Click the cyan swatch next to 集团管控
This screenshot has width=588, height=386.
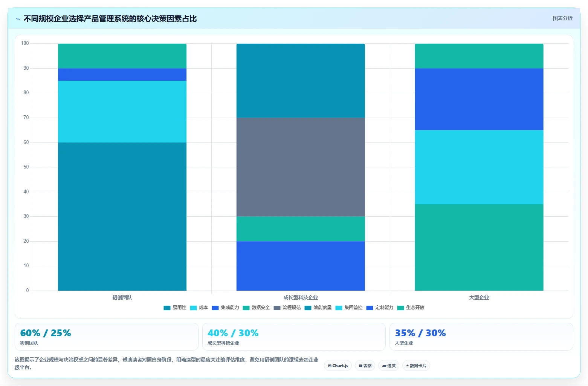click(x=339, y=308)
